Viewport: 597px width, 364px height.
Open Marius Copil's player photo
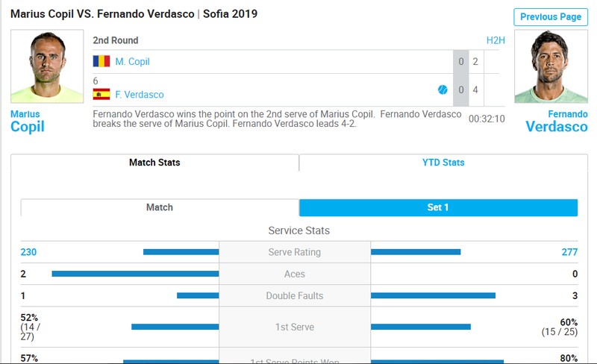(x=47, y=66)
